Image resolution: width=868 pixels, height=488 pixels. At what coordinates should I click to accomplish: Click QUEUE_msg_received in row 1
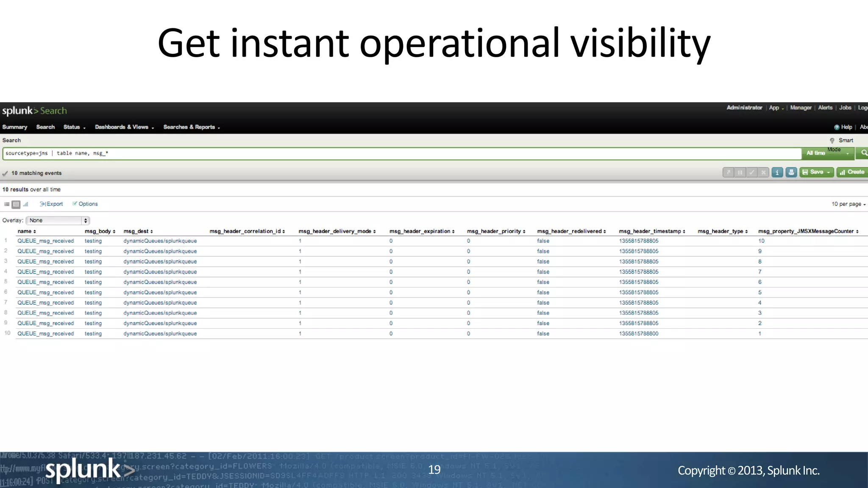tap(46, 241)
